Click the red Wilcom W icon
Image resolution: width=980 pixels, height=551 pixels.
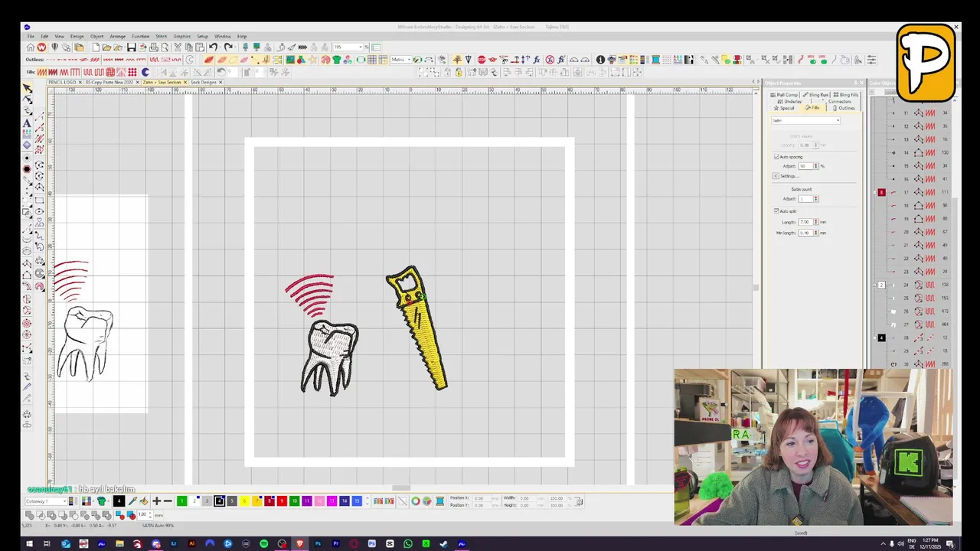tap(41, 47)
